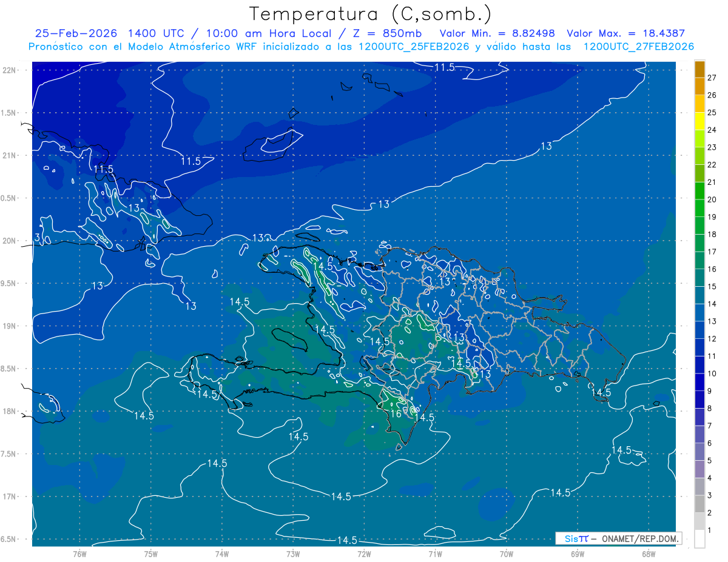
Task: Click the '22N' latitude label
Action: pos(10,70)
